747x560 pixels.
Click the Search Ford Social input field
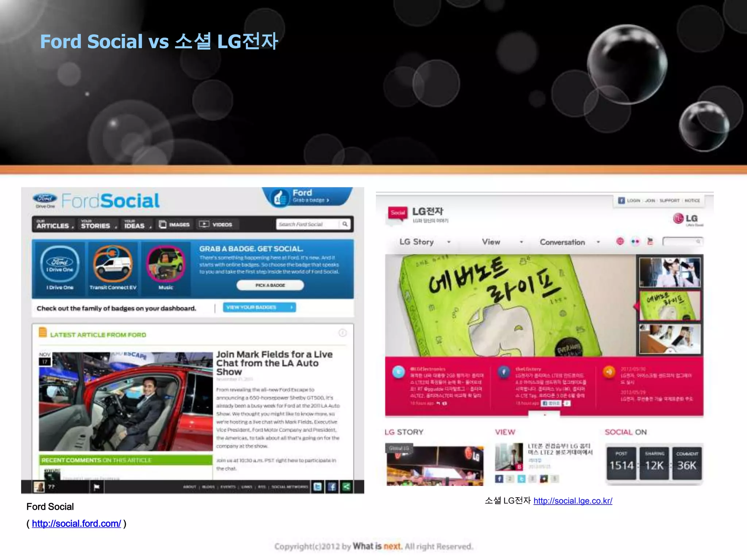[308, 224]
